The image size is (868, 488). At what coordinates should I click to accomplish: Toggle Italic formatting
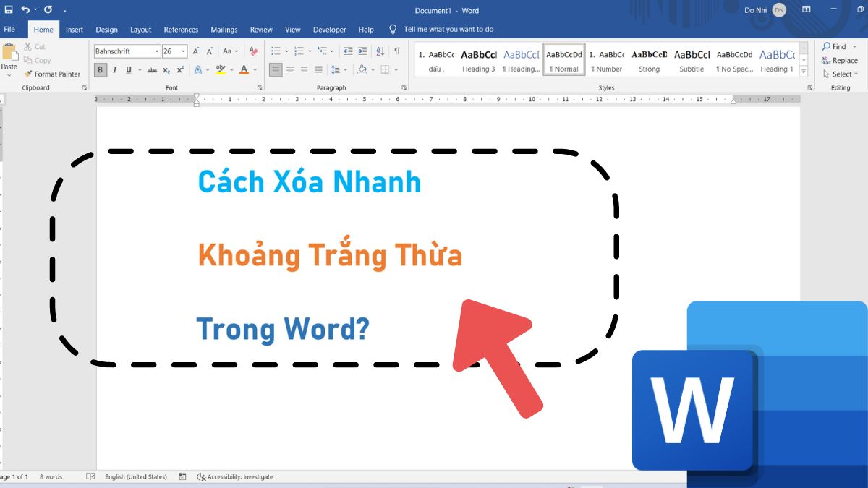click(114, 70)
